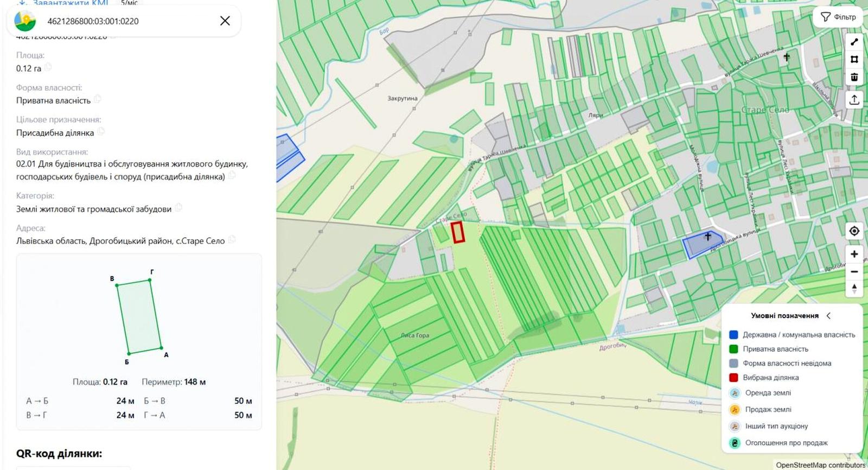Click the blue state-owned parcel near church
The image size is (868, 470).
tap(702, 244)
